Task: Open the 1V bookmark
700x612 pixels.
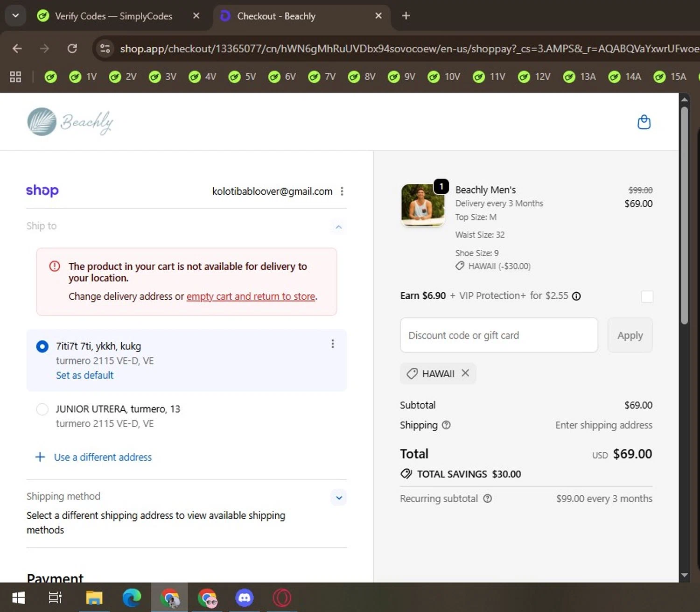Action: (83, 77)
